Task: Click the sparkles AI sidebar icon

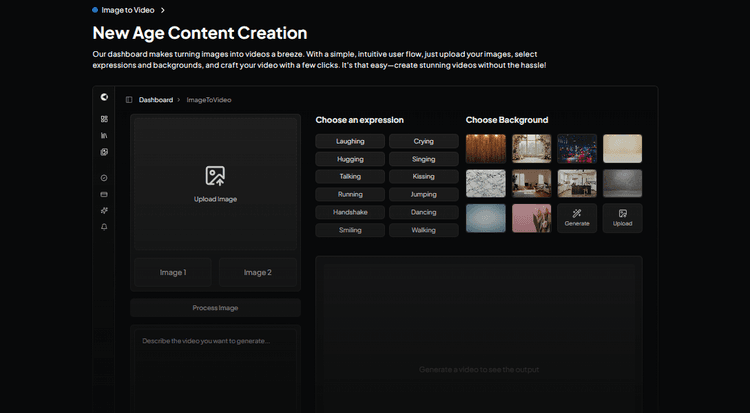Action: click(x=104, y=211)
